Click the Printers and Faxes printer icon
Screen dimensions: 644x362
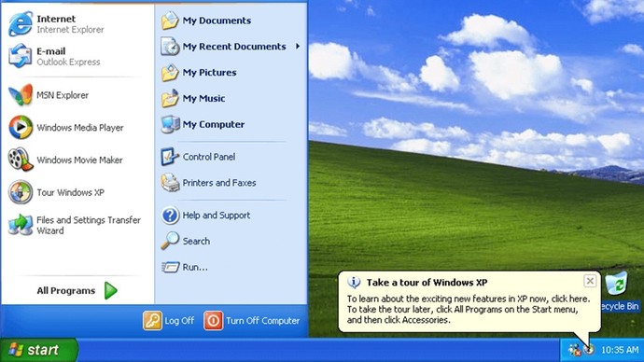tap(170, 183)
